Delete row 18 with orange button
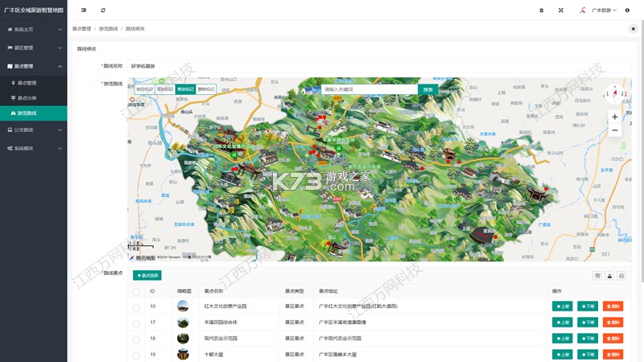Image resolution: width=644 pixels, height=362 pixels. [x=613, y=338]
